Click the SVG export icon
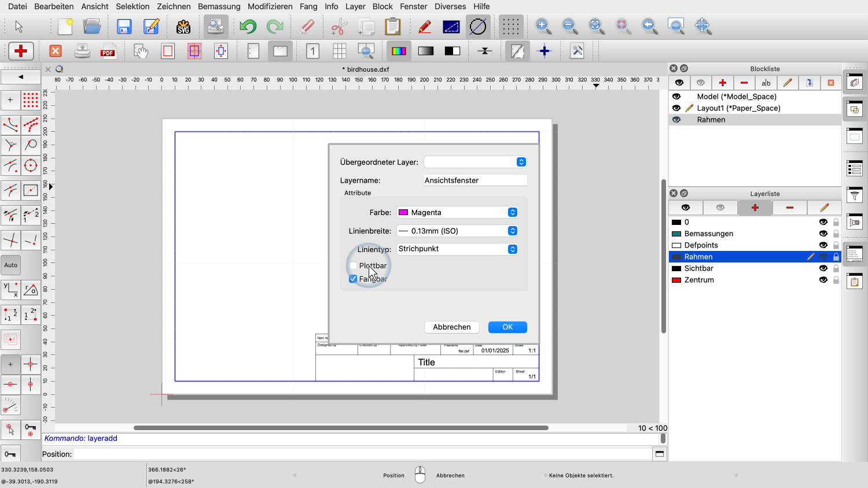The image size is (868, 488). (183, 27)
